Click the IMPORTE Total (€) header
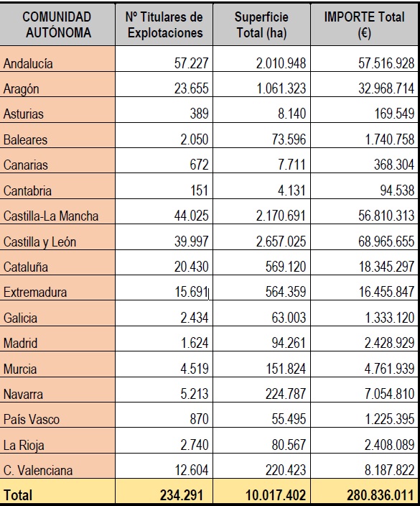Image resolution: width=420 pixels, height=506 pixels. [364, 24]
